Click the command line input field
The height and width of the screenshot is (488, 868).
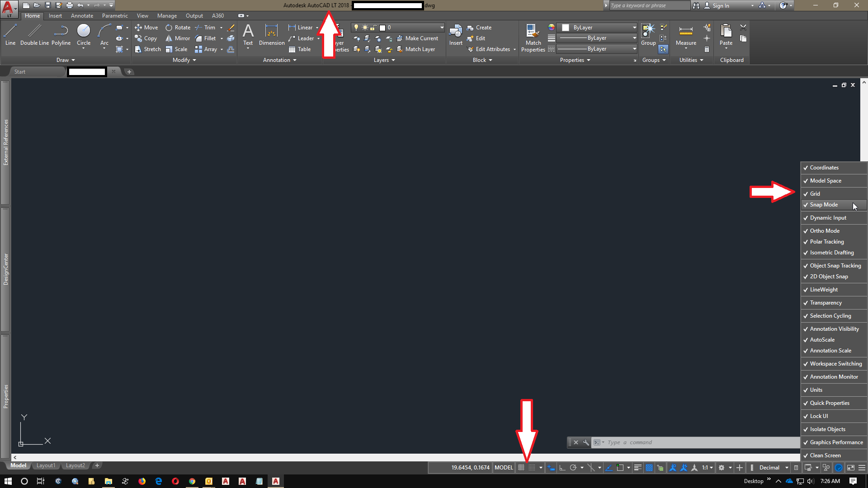[x=701, y=442]
